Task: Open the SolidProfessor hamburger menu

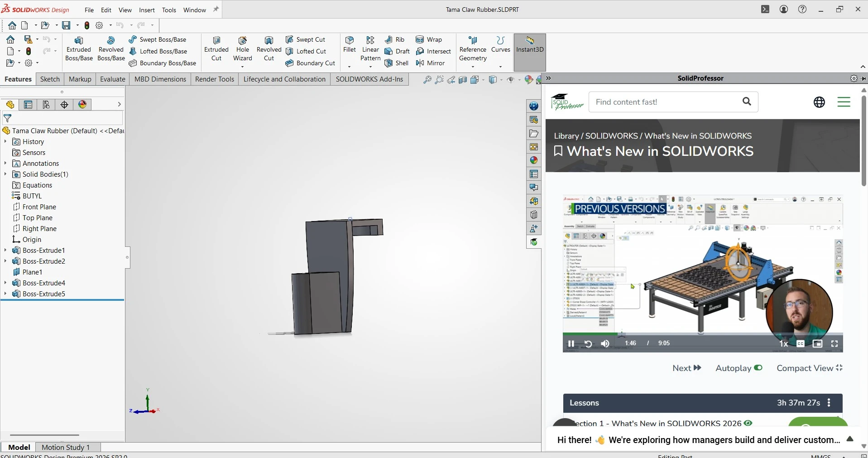Action: (844, 102)
